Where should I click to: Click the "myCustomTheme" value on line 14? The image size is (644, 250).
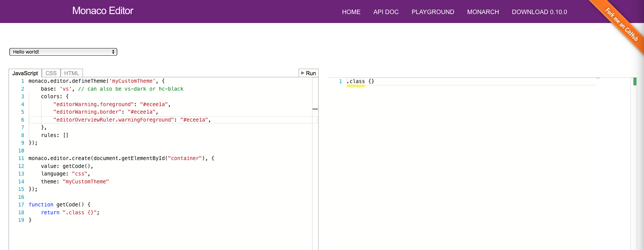tap(86, 182)
